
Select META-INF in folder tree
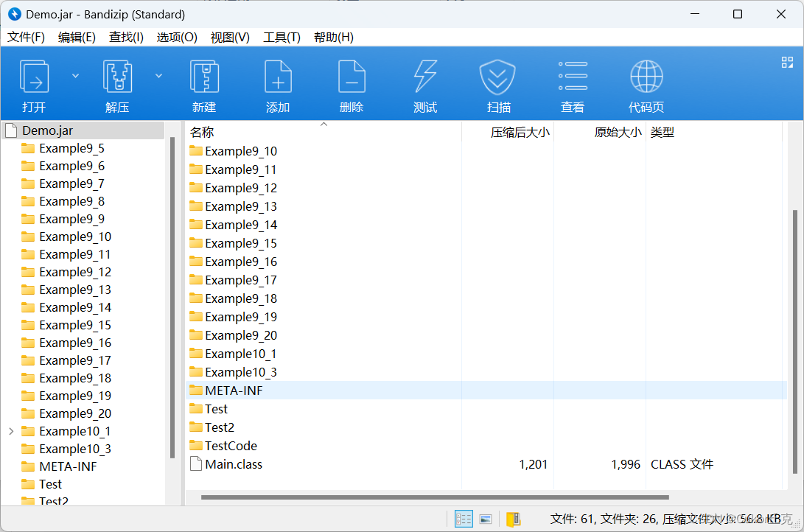click(69, 467)
